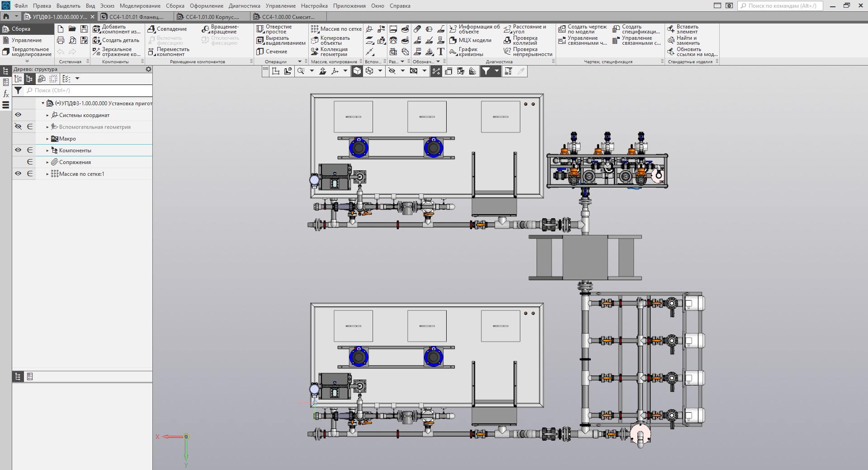
Task: Collapse the root УПДФЗ-1.00.00.000 assembly node
Action: click(x=43, y=103)
